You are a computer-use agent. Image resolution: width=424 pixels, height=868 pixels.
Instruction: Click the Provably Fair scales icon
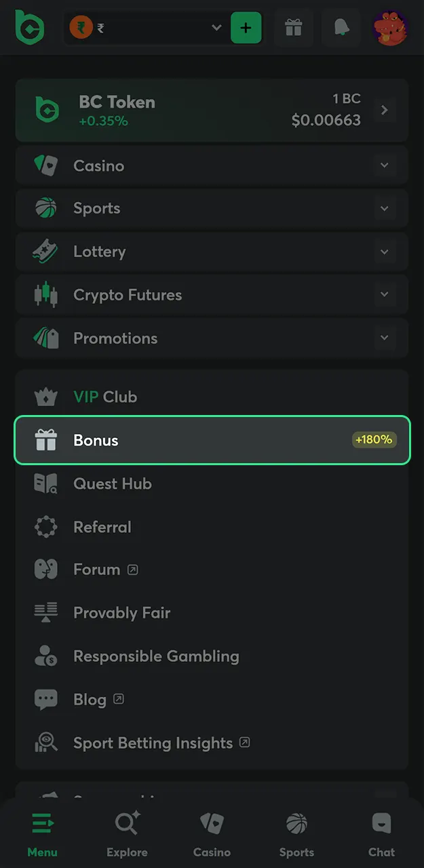click(x=45, y=613)
